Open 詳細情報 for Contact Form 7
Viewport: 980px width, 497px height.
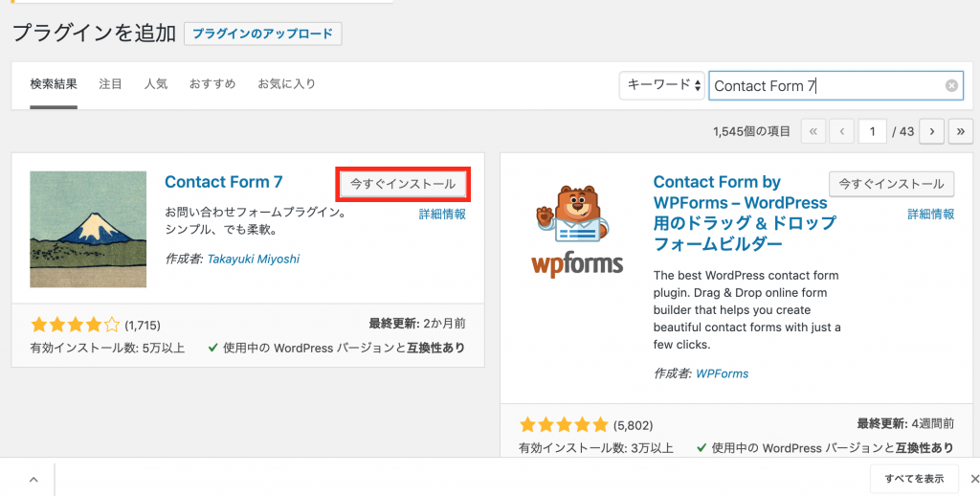[442, 215]
